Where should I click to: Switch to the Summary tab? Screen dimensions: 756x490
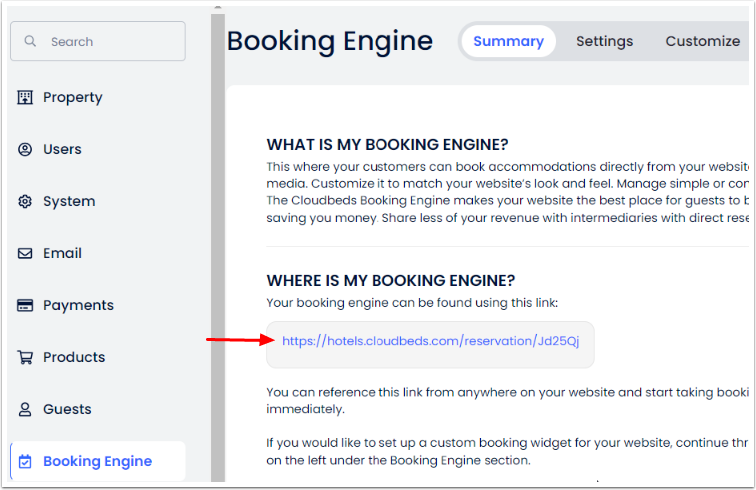[x=508, y=41]
